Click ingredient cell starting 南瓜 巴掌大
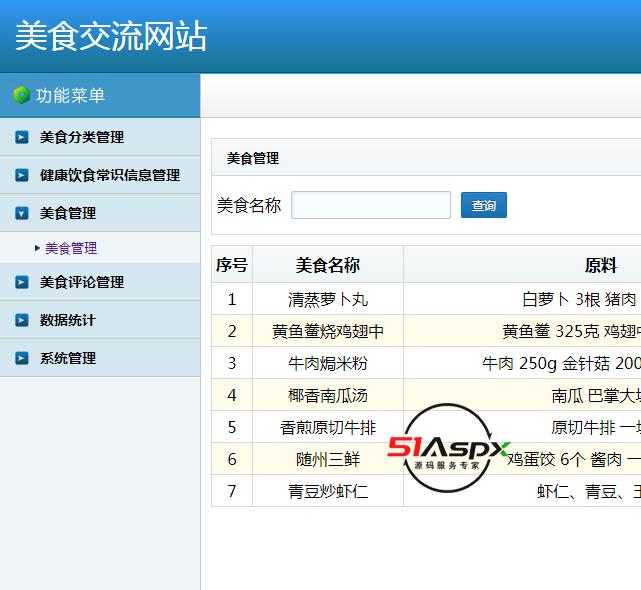Viewport: 641px width, 590px height. 522,395
